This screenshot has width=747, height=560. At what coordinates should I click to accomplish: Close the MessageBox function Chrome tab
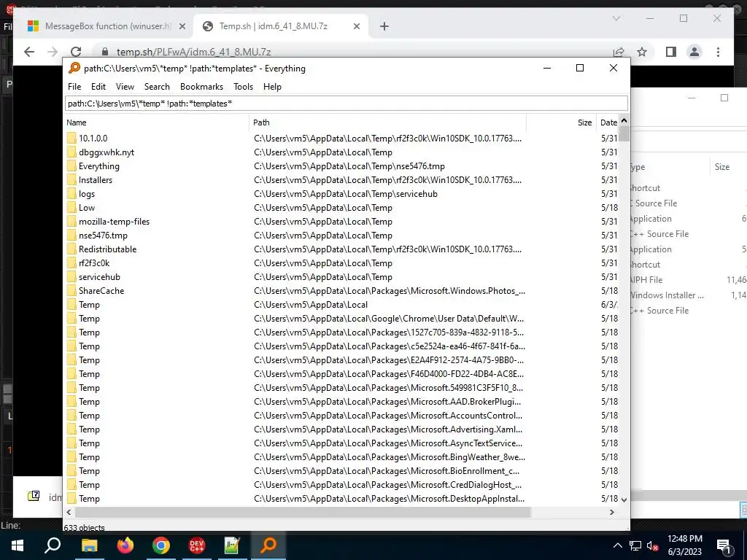182,26
